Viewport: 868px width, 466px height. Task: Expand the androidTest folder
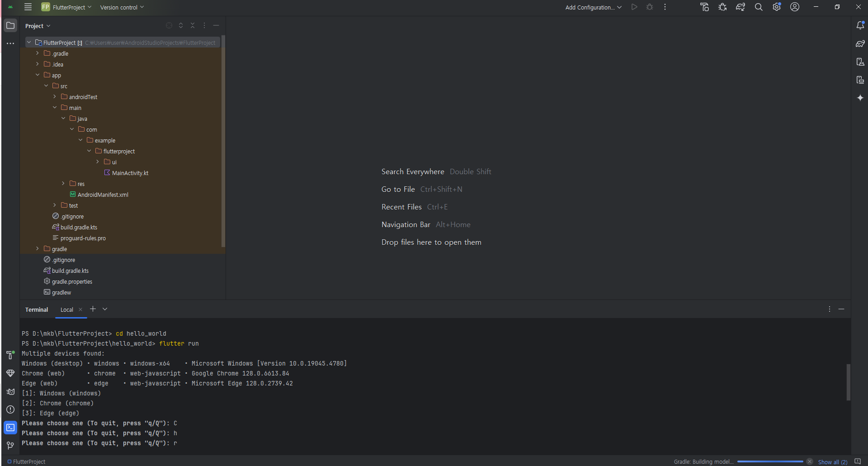[x=55, y=97]
